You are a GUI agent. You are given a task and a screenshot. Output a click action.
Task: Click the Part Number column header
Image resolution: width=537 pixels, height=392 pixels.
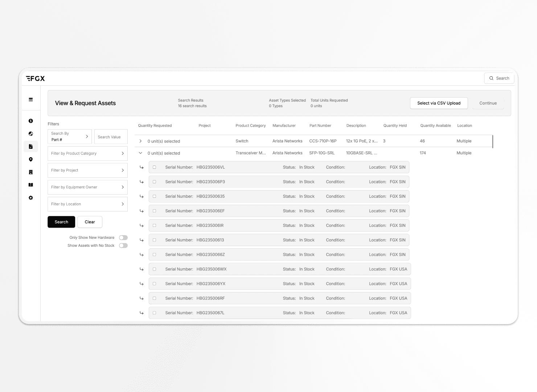[x=320, y=126]
